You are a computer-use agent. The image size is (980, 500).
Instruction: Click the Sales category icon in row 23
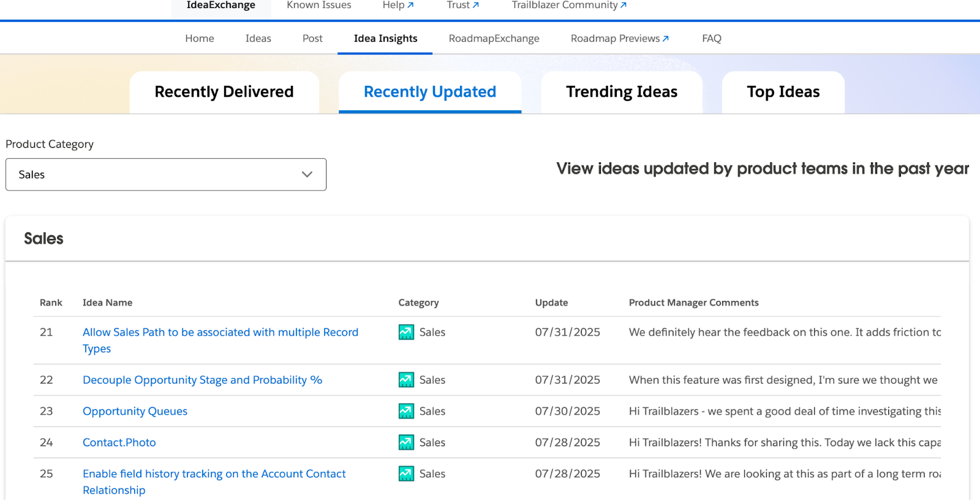406,411
